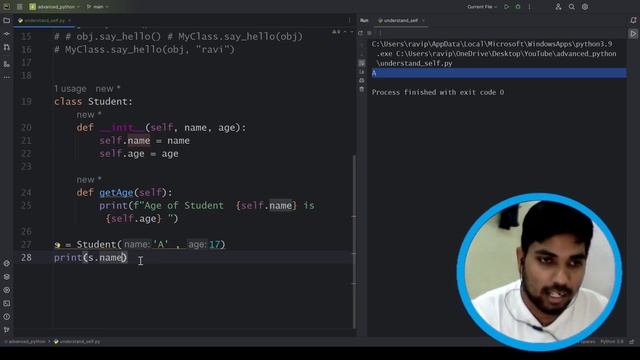Click the highlighted 'A' output line
The height and width of the screenshot is (360, 640).
pyautogui.click(x=499, y=73)
